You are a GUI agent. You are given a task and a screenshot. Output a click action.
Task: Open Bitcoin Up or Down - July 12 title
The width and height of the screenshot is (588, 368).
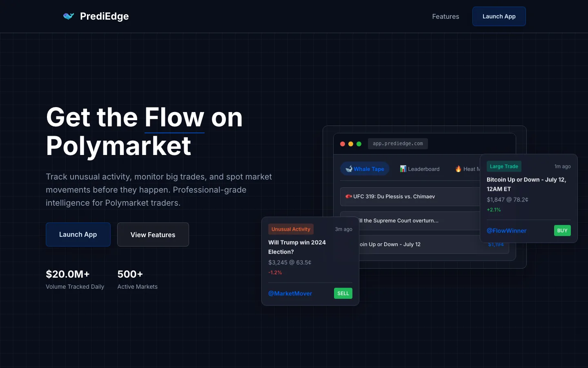tap(526, 184)
